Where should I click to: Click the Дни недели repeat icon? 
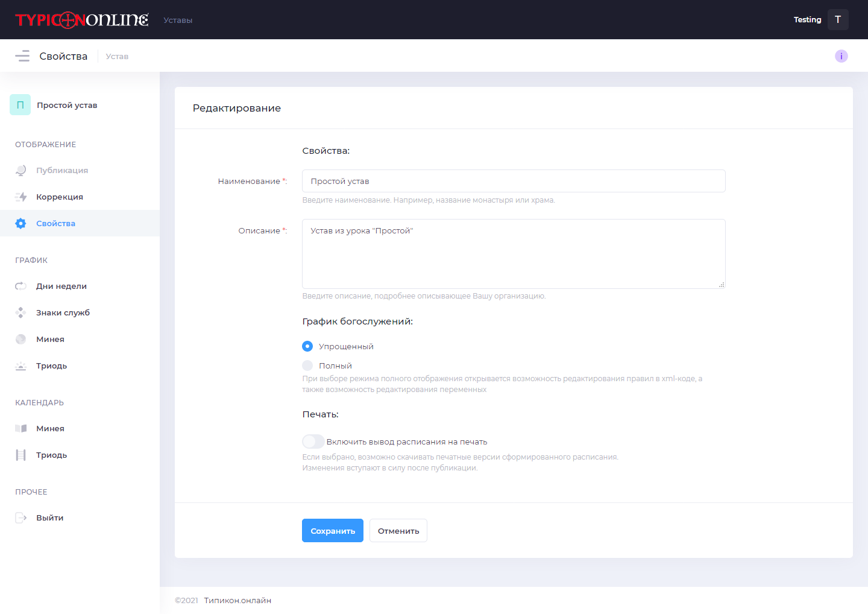coord(21,286)
